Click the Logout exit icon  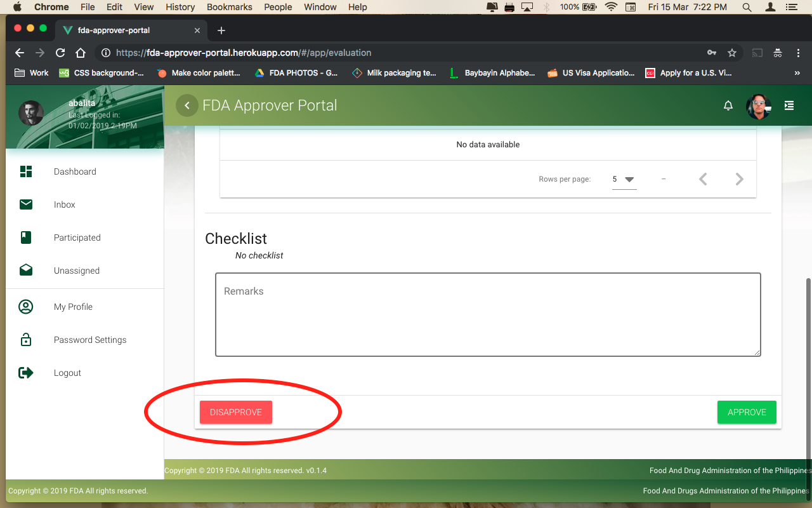tap(26, 373)
